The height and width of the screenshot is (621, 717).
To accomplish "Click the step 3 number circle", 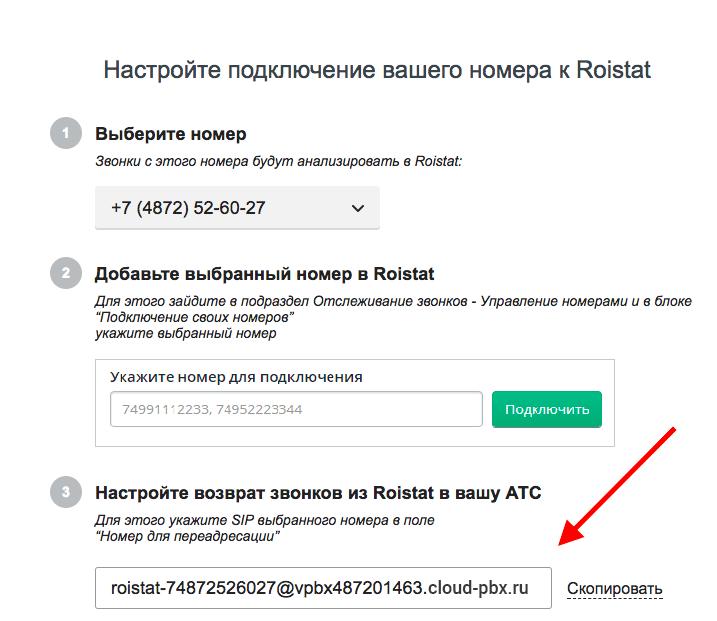I will [66, 492].
